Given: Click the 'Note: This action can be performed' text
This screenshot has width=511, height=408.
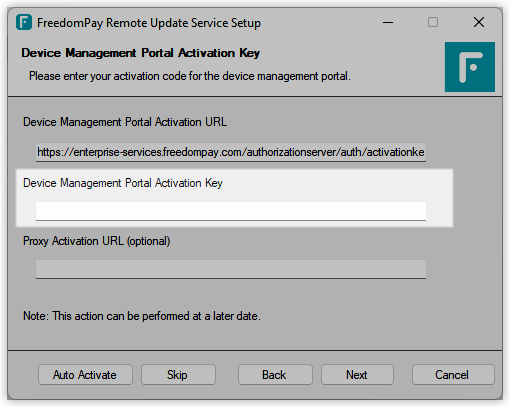Looking at the screenshot, I should point(142,316).
